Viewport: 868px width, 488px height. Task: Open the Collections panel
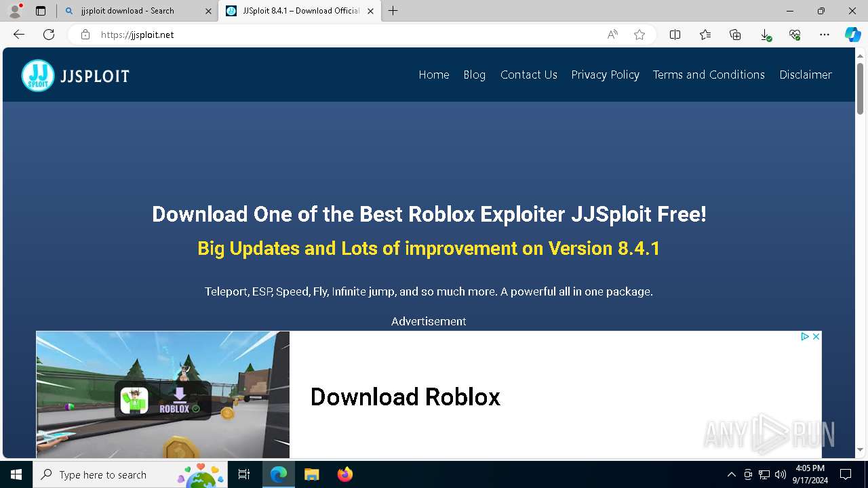[x=735, y=35]
